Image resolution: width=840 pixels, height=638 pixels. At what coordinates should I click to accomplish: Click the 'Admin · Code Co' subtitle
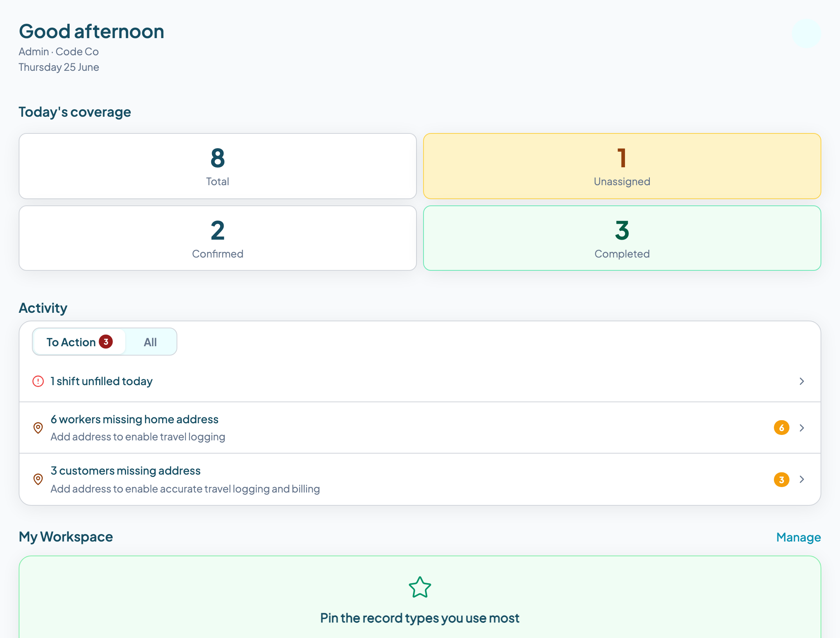pyautogui.click(x=59, y=52)
